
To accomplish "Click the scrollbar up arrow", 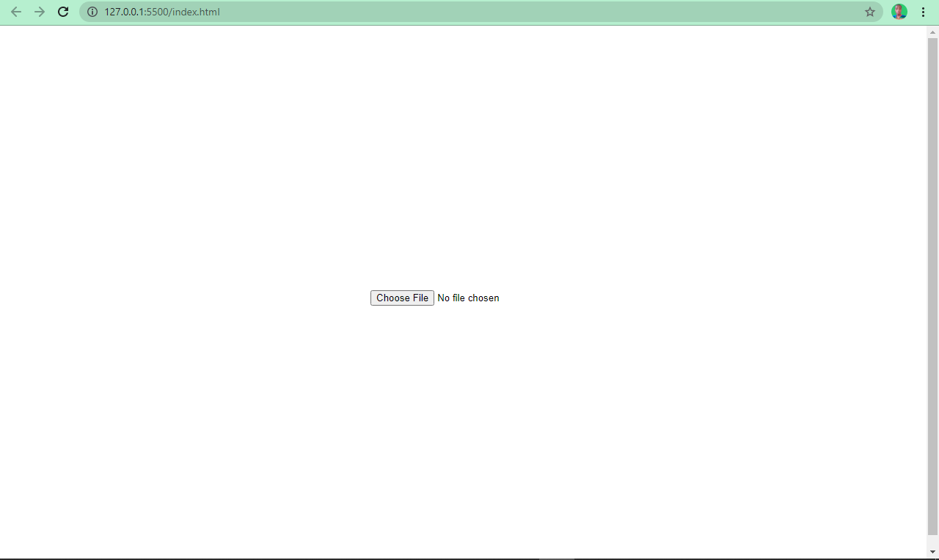I will [x=932, y=32].
